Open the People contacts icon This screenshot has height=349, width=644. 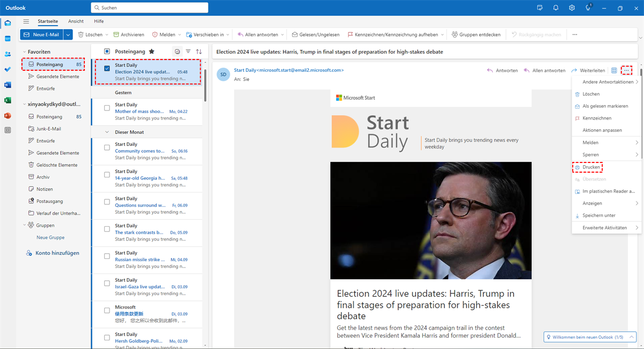8,54
